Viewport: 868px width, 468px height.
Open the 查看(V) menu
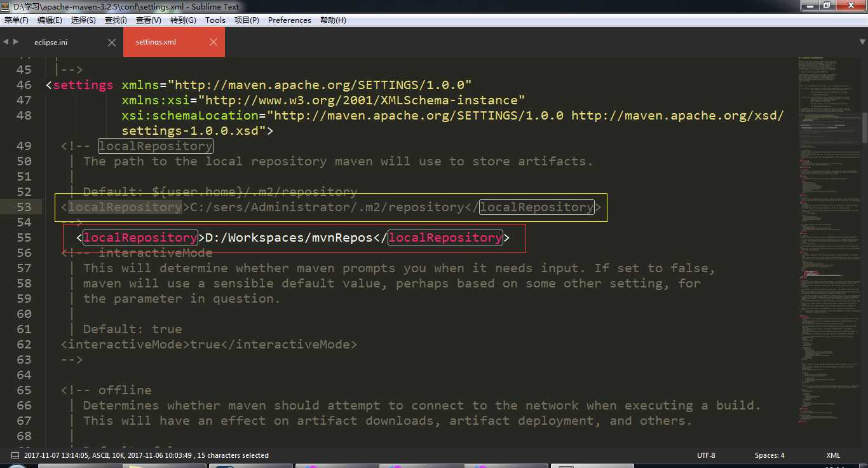click(149, 20)
